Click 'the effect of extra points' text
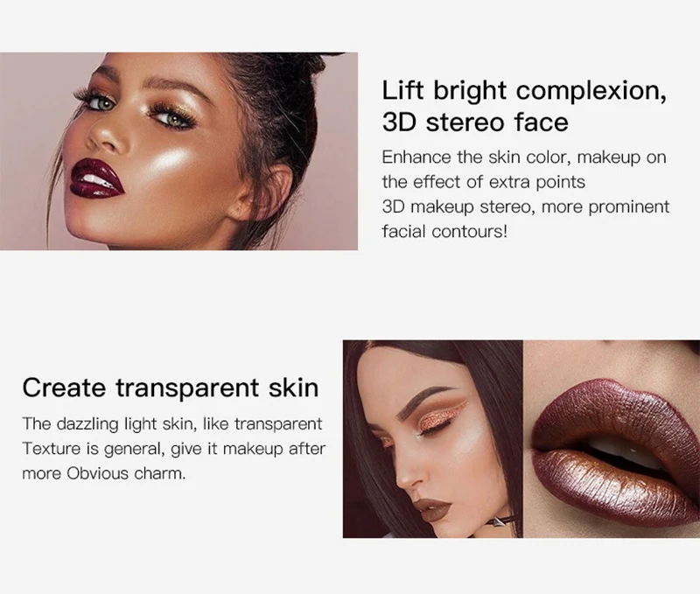 (484, 182)
